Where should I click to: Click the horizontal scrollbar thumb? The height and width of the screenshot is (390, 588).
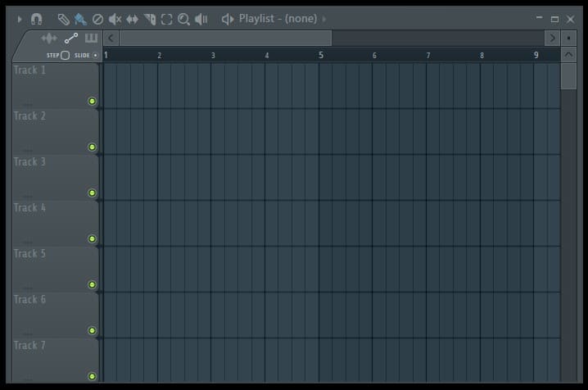pyautogui.click(x=225, y=38)
